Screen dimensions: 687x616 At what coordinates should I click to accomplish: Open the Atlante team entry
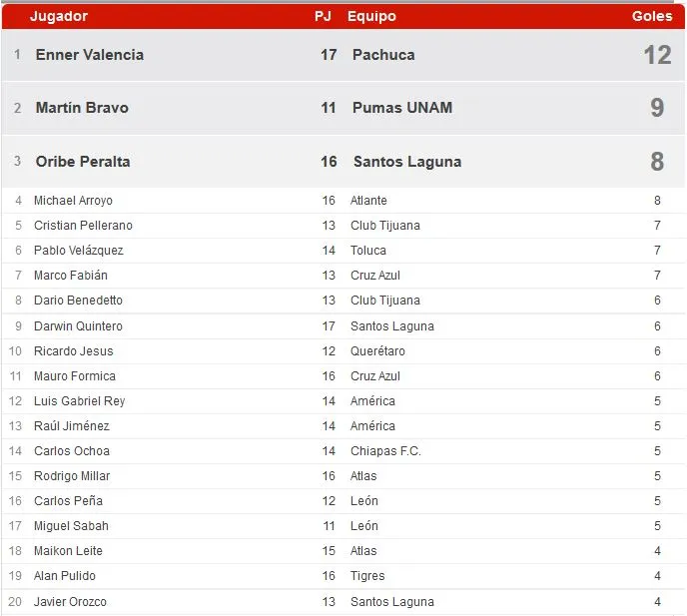[x=368, y=201]
